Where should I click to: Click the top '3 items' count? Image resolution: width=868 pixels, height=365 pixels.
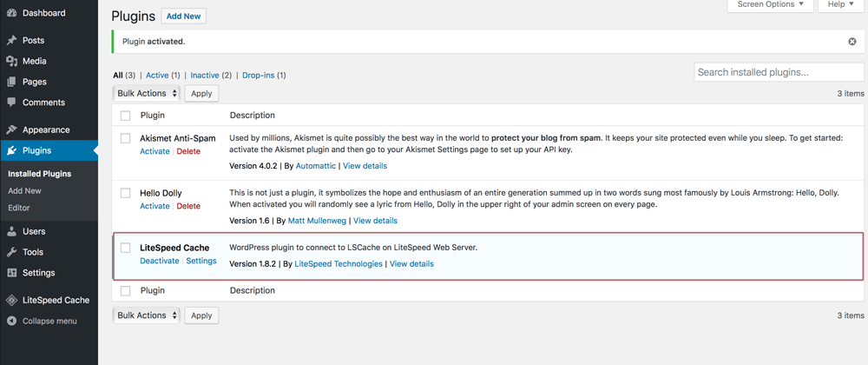[851, 94]
